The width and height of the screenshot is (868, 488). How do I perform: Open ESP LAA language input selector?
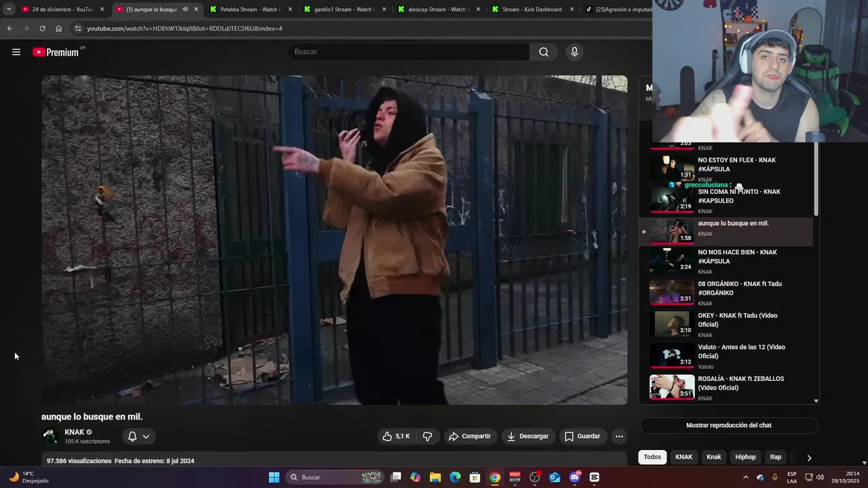tap(792, 477)
